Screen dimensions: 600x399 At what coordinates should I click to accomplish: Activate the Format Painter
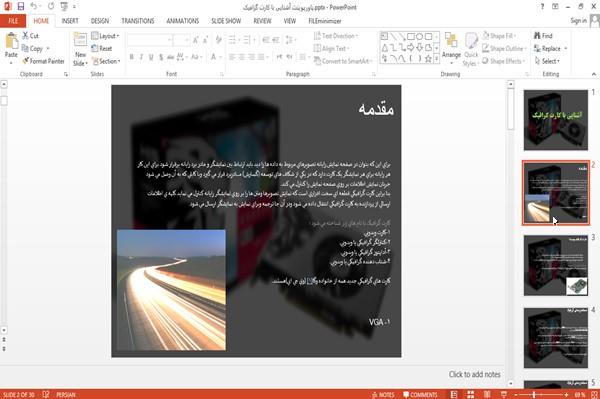(43, 61)
